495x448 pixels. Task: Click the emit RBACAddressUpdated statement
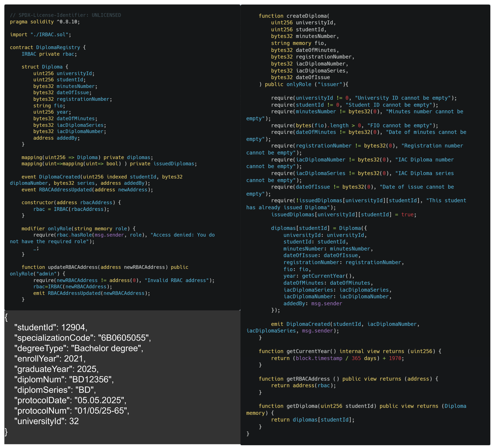click(92, 293)
